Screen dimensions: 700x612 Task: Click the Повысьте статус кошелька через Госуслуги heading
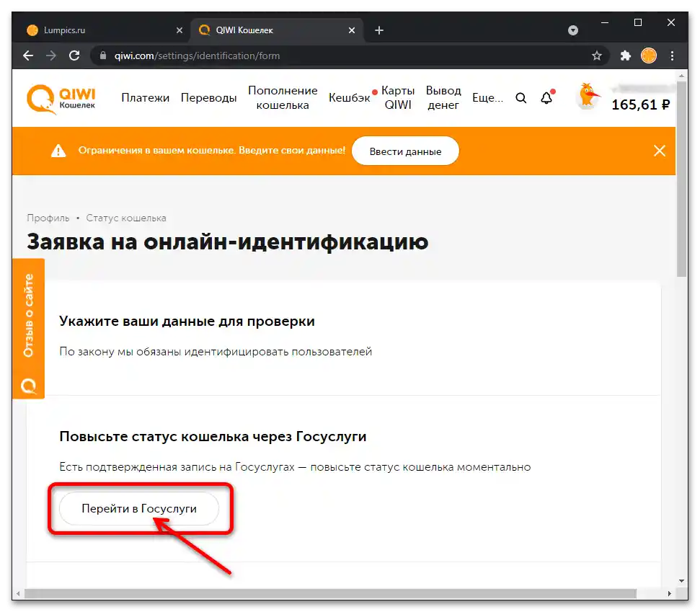click(213, 437)
